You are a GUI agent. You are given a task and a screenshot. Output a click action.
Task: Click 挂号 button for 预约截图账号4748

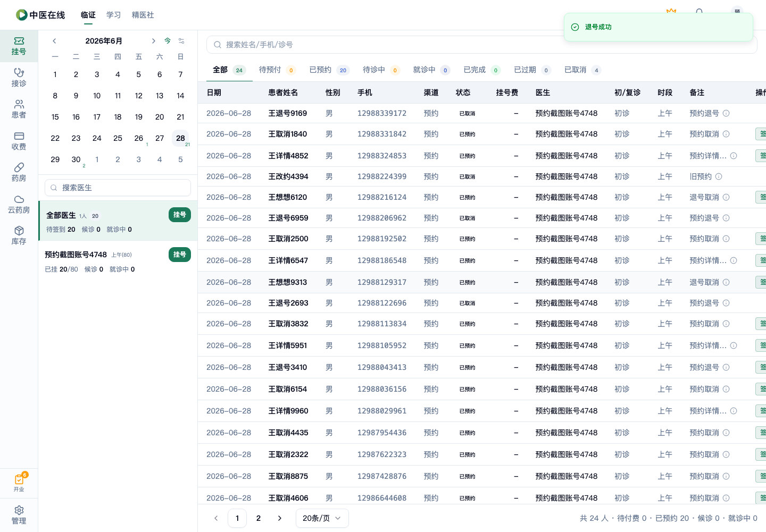[x=180, y=255]
